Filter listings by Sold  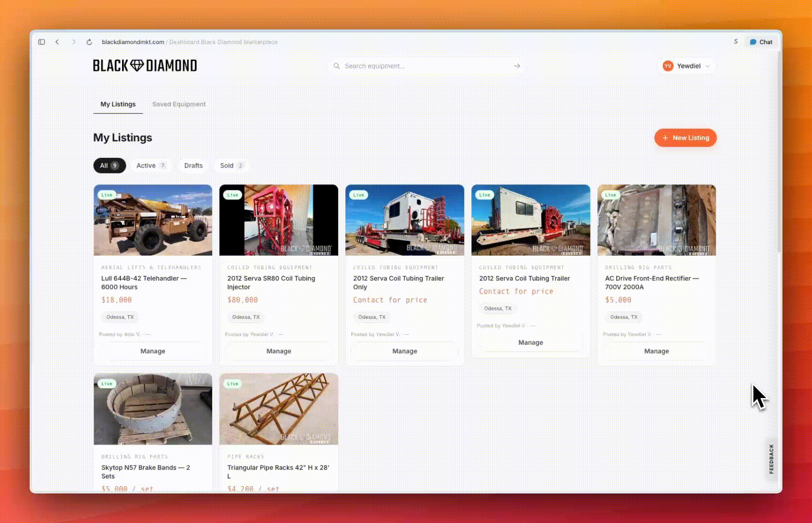(x=232, y=166)
